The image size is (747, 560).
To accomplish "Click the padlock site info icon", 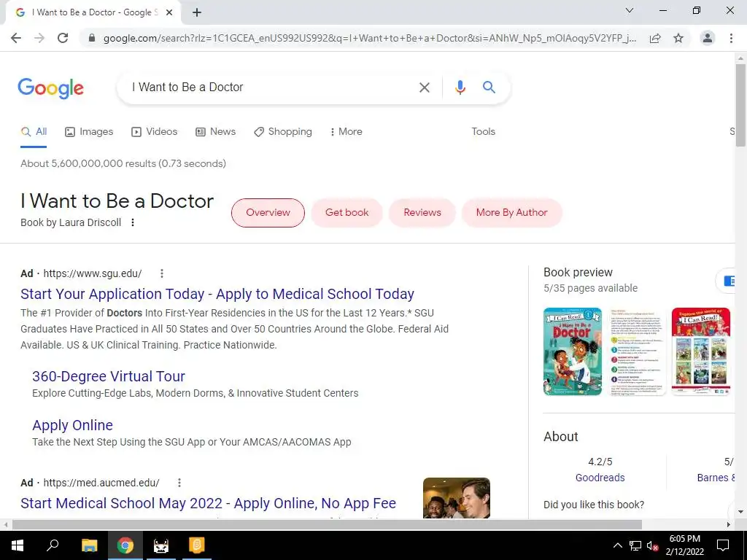I will (x=92, y=38).
